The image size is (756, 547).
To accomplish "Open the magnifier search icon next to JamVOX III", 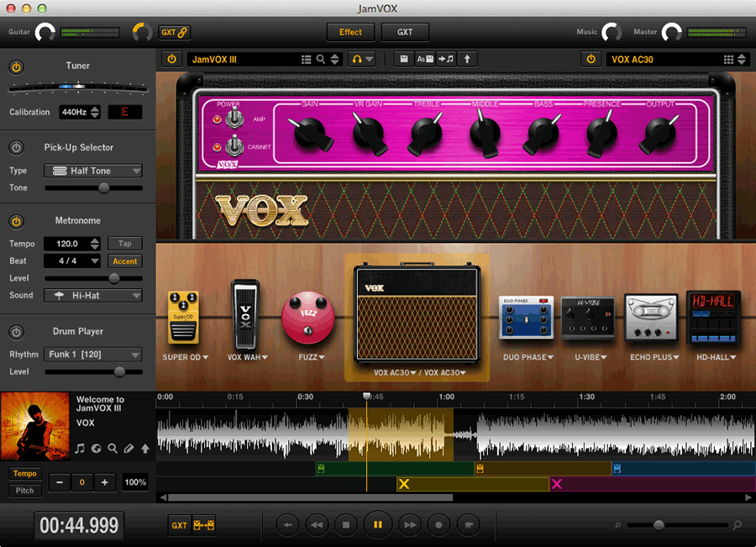I will click(320, 59).
